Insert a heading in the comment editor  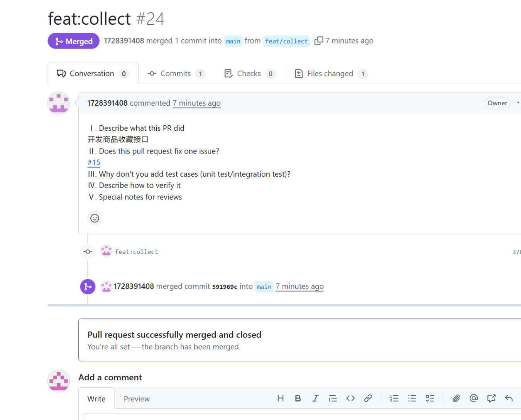click(x=281, y=398)
